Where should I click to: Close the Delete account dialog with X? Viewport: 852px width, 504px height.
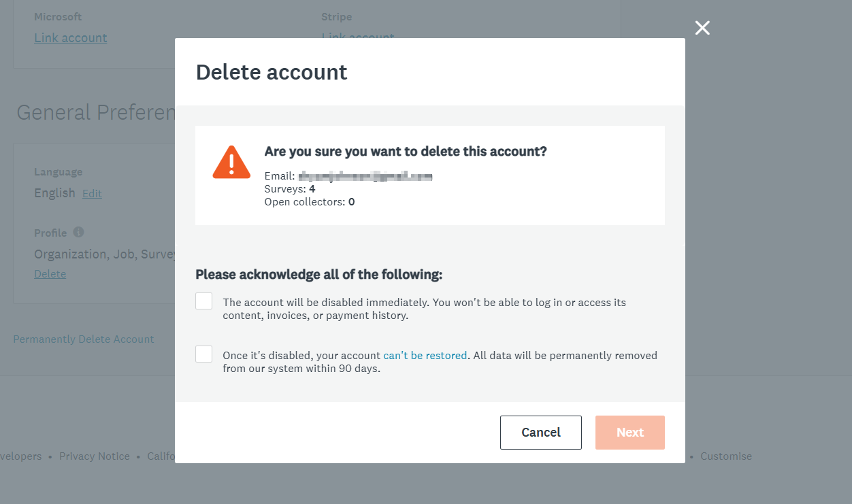click(702, 28)
